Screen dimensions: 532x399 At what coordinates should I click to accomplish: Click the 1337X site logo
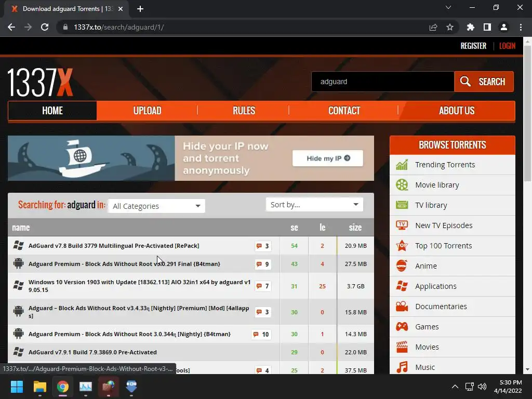40,82
